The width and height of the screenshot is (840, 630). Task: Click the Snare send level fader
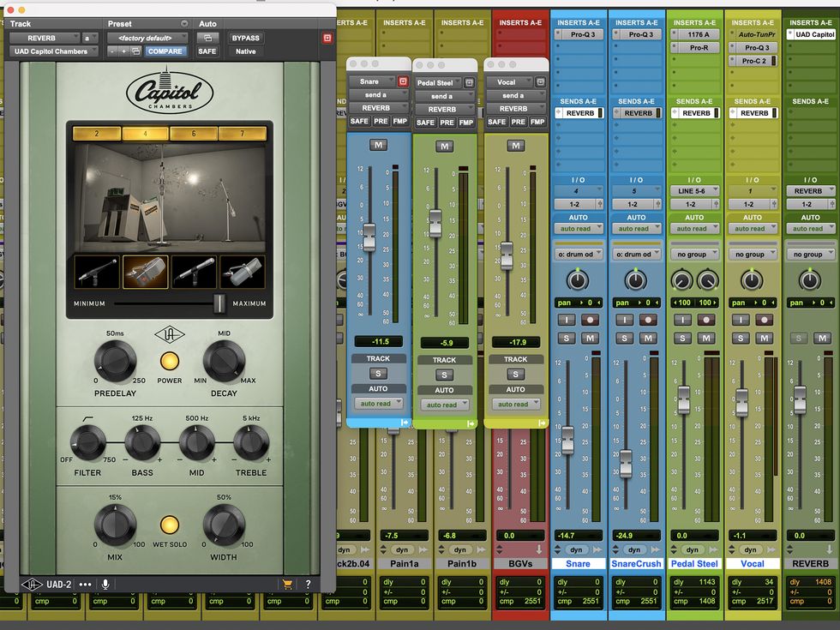click(x=369, y=237)
